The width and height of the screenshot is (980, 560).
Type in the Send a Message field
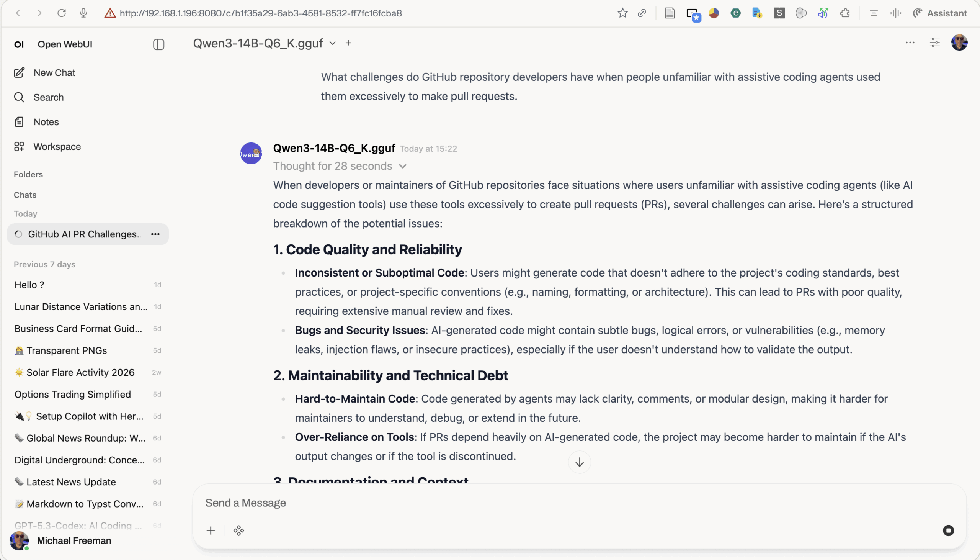click(x=538, y=503)
